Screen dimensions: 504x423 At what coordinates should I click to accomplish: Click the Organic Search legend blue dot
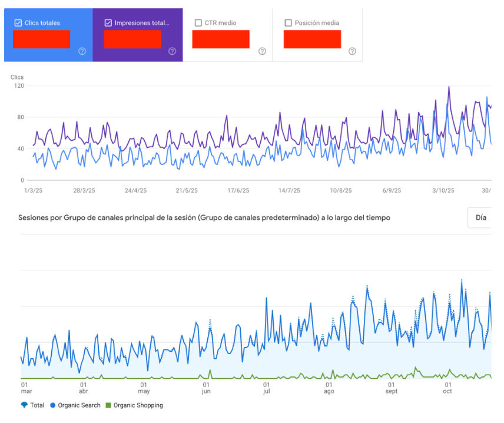pos(53,405)
